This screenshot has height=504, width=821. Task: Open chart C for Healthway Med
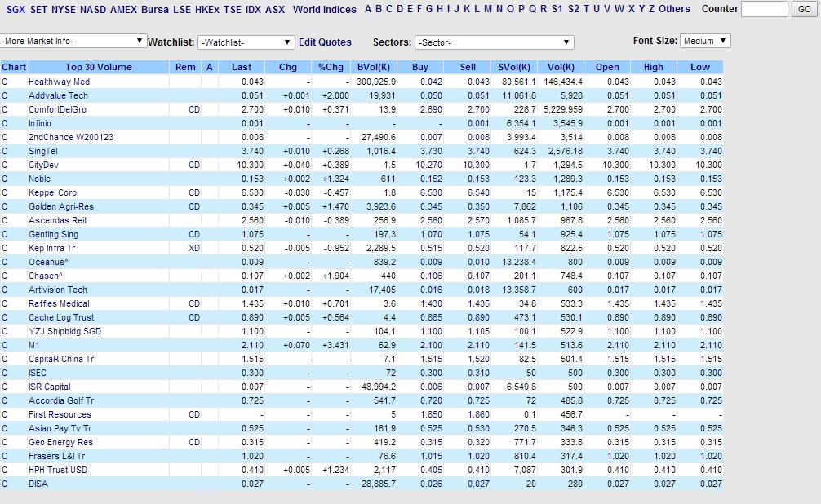pos(5,82)
